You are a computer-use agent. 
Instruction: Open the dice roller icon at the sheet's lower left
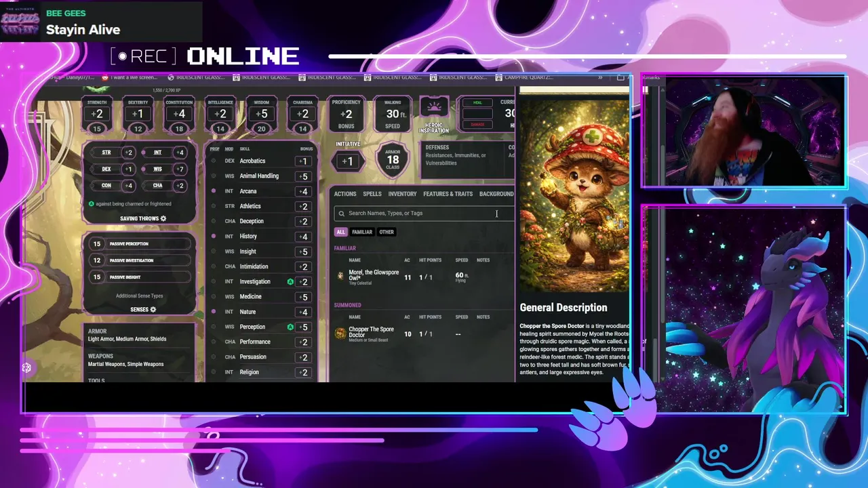pyautogui.click(x=26, y=367)
